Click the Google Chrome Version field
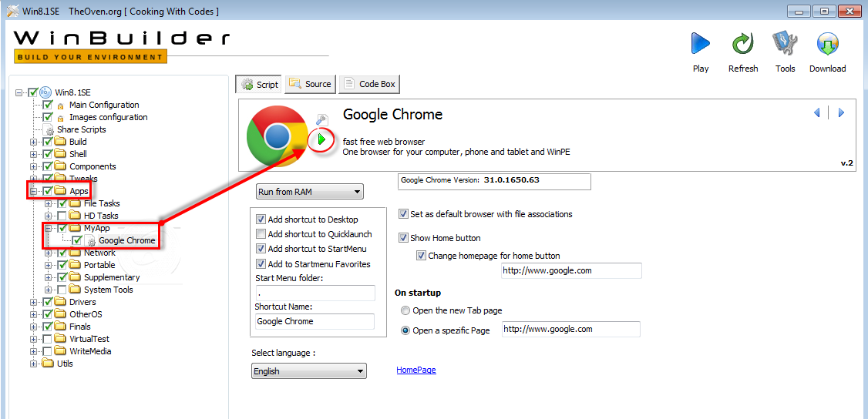 tap(494, 181)
